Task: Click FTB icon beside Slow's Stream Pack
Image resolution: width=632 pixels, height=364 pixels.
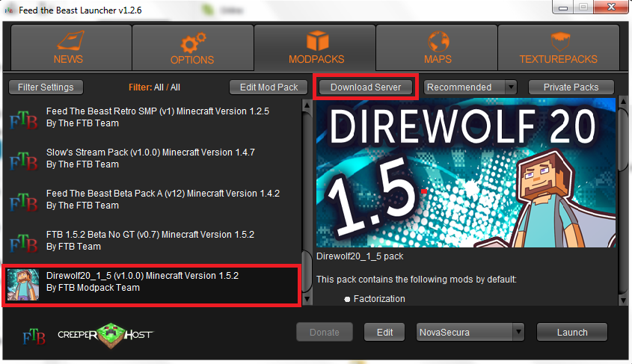Action: (23, 158)
